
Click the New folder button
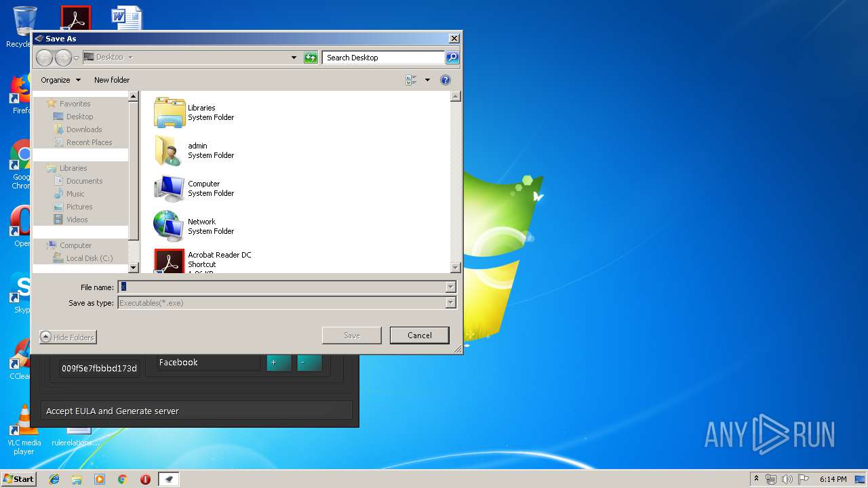[x=112, y=80]
